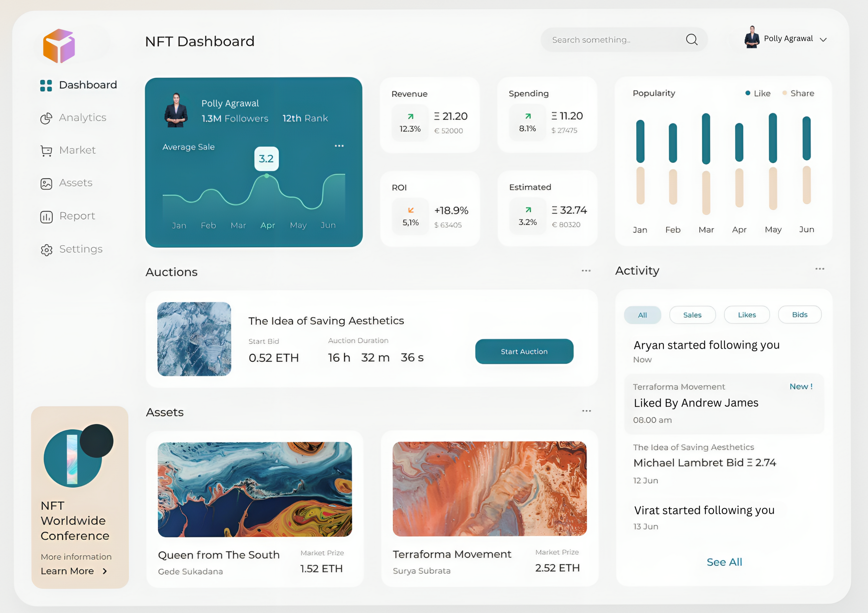Open the Terraforma Movement asset thumbnail
This screenshot has height=613, width=868.
click(x=489, y=489)
